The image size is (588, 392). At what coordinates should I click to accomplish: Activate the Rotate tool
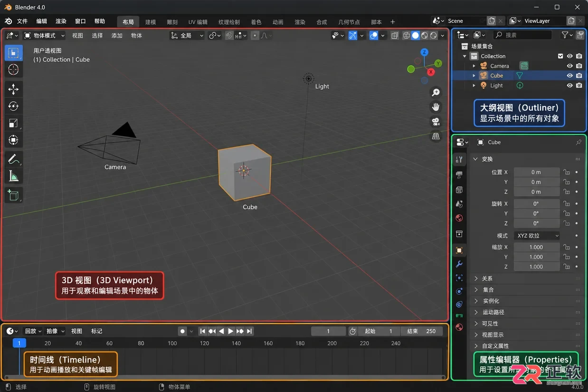[13, 106]
